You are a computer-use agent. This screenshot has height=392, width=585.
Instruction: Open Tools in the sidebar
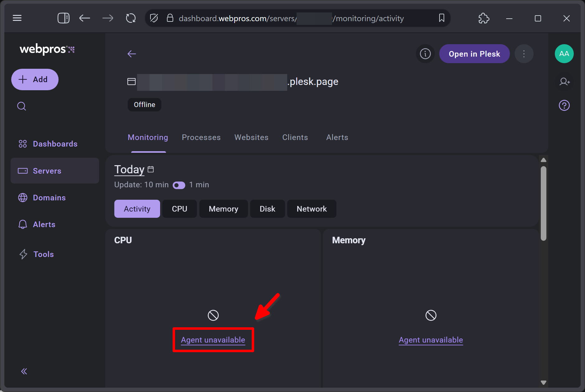point(55,254)
